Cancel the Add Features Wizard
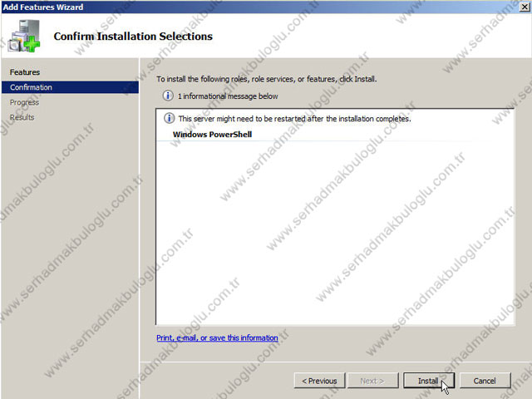532x399 pixels. click(485, 381)
